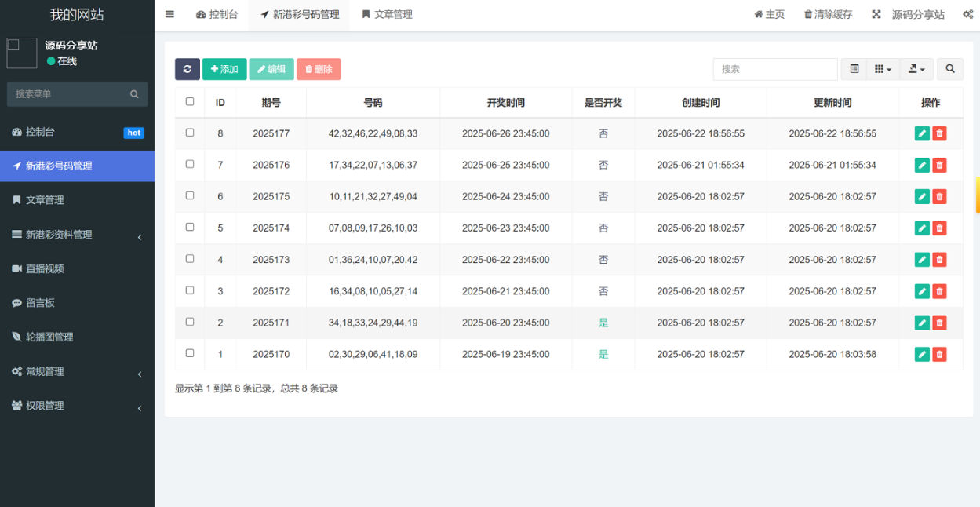This screenshot has width=980, height=507.
Task: Tick the checkbox for row with ID 7
Action: pyautogui.click(x=190, y=164)
